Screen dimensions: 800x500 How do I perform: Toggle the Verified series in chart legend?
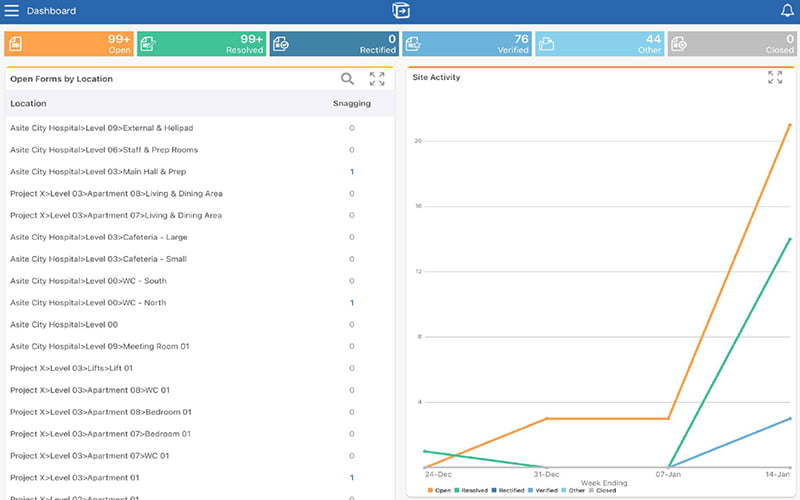tap(543, 490)
